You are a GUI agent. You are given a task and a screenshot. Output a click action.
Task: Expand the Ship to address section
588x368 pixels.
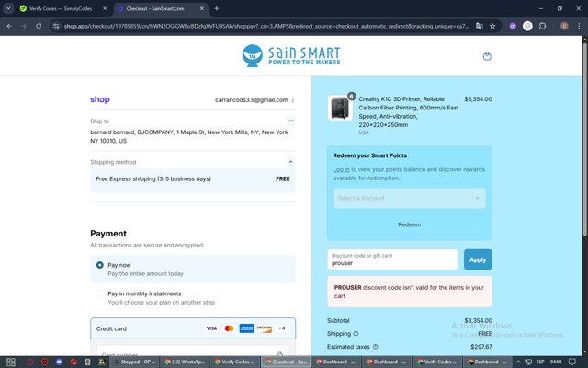coord(290,121)
